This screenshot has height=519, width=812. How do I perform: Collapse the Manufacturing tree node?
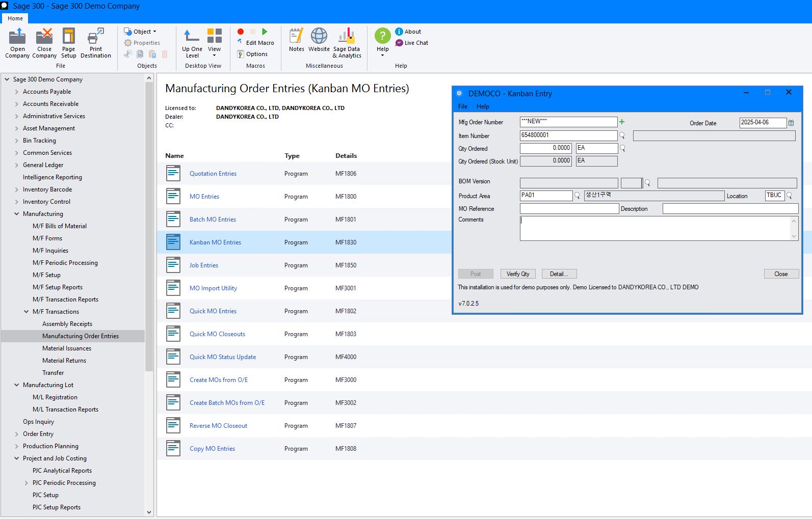coord(17,214)
